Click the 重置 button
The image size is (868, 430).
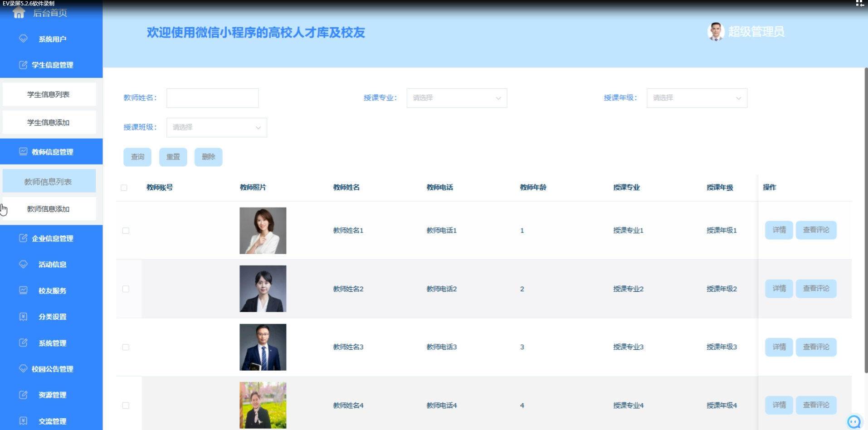(173, 157)
